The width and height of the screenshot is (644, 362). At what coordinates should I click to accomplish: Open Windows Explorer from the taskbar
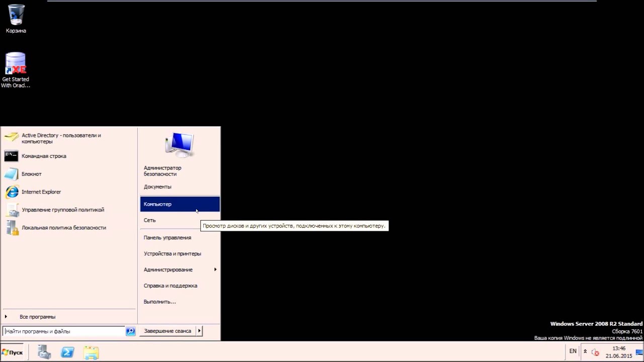click(91, 352)
